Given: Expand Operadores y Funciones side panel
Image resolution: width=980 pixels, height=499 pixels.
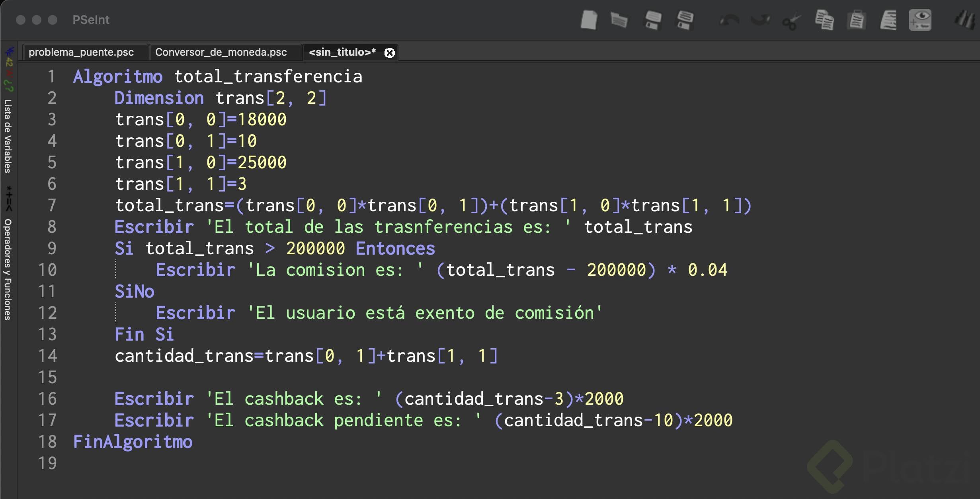Looking at the screenshot, I should click(x=8, y=269).
